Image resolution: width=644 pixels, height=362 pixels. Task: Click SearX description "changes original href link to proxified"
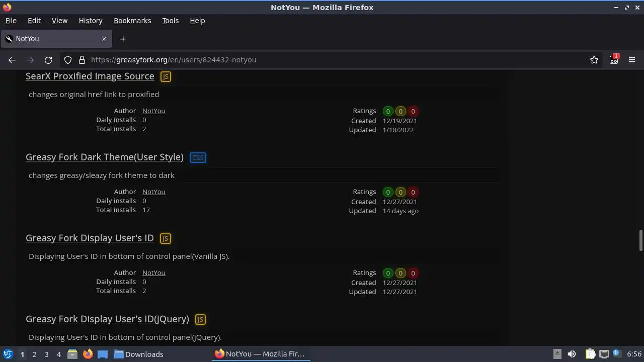click(x=94, y=94)
